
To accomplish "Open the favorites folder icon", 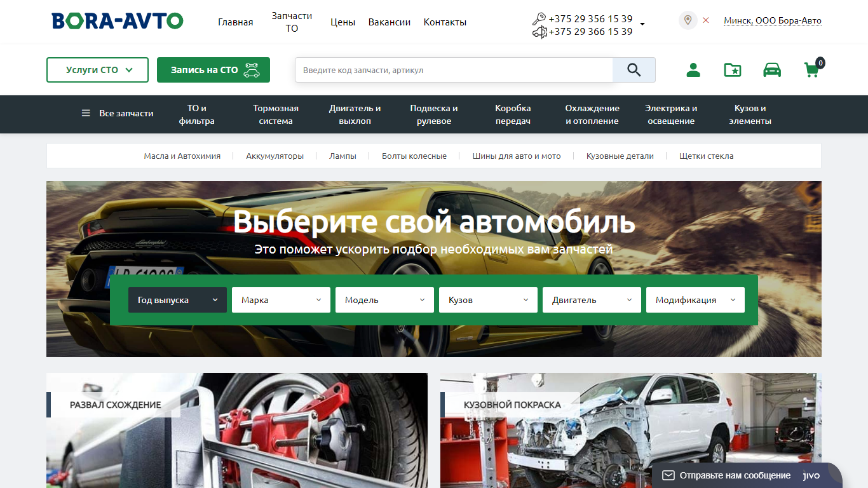I will (x=733, y=70).
